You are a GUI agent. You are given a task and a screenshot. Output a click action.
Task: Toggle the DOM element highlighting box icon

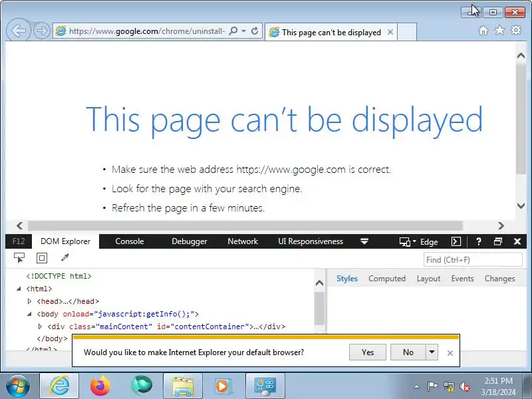point(42,258)
